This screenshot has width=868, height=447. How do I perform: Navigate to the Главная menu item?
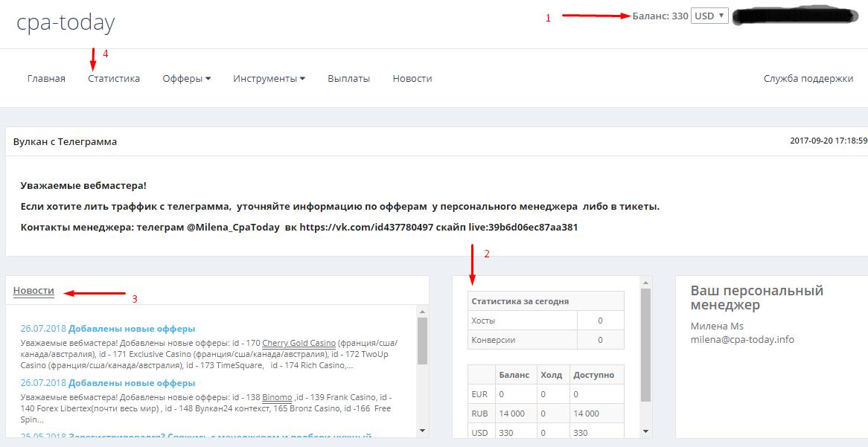point(46,77)
